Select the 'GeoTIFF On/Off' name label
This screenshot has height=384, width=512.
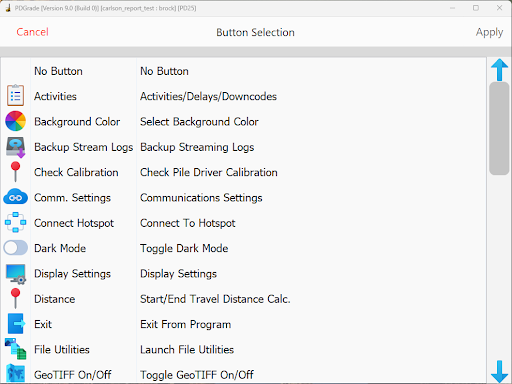tap(73, 375)
